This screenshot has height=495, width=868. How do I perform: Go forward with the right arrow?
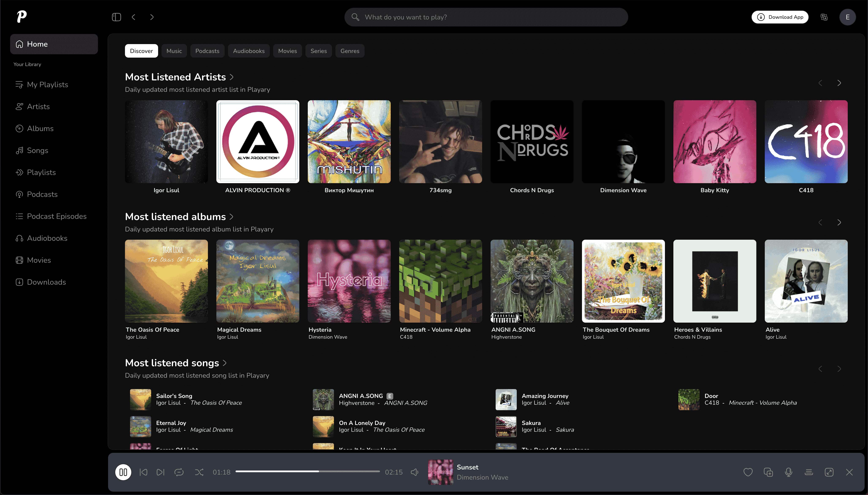[x=152, y=17]
